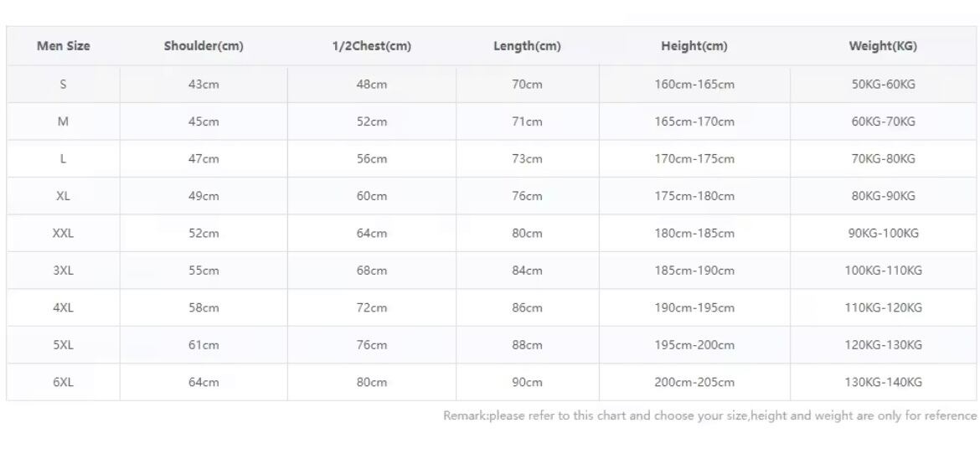
Task: Click the 3XL size row label
Action: coord(63,271)
